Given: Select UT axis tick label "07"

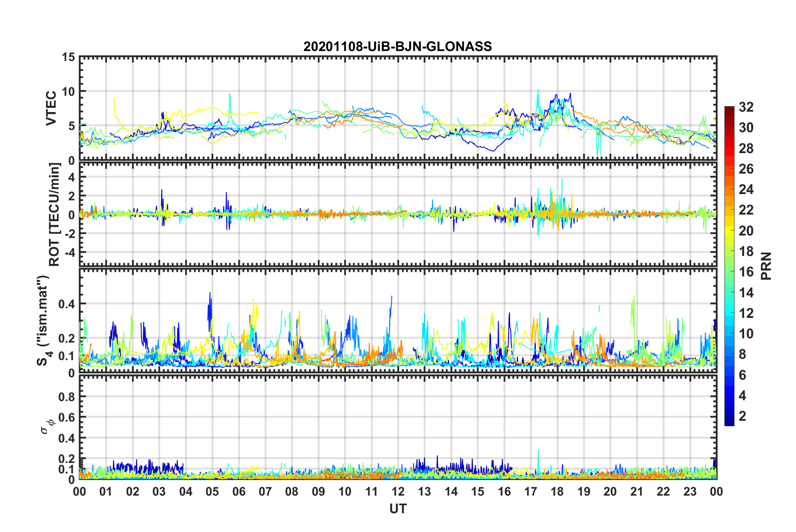Looking at the screenshot, I should pyautogui.click(x=265, y=491).
